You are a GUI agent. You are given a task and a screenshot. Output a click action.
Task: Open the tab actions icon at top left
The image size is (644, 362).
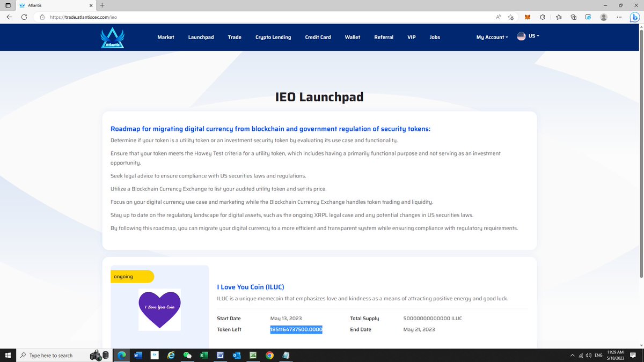[x=8, y=5]
